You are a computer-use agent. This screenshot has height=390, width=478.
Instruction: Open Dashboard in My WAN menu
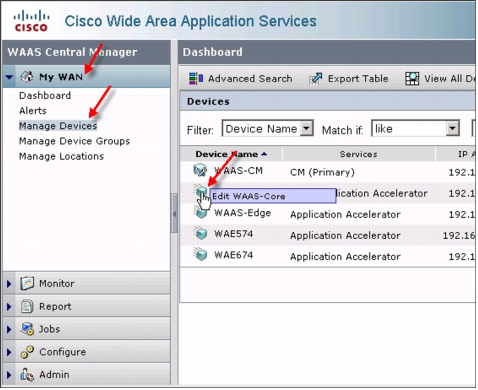click(x=45, y=96)
